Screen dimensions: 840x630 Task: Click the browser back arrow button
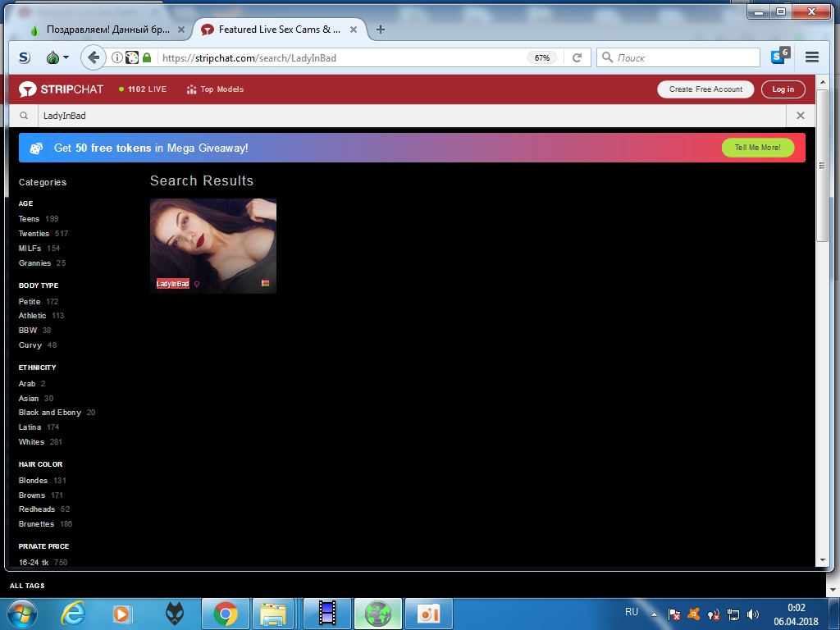[x=94, y=57]
